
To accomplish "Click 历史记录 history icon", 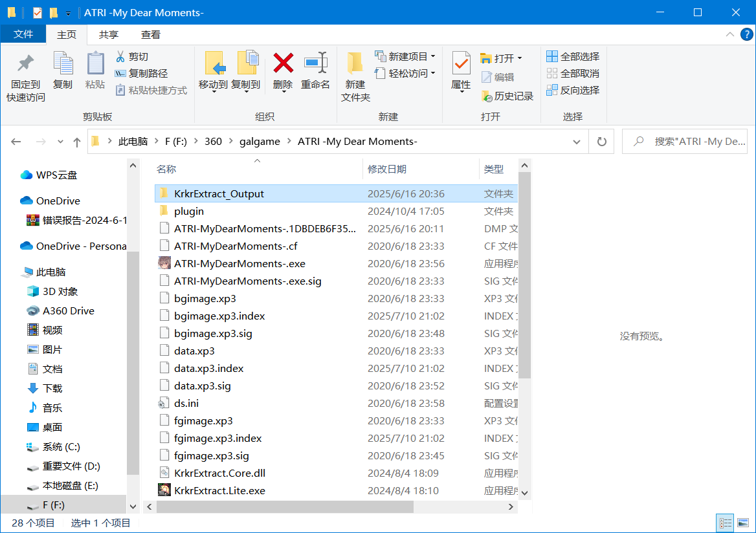I will click(507, 96).
